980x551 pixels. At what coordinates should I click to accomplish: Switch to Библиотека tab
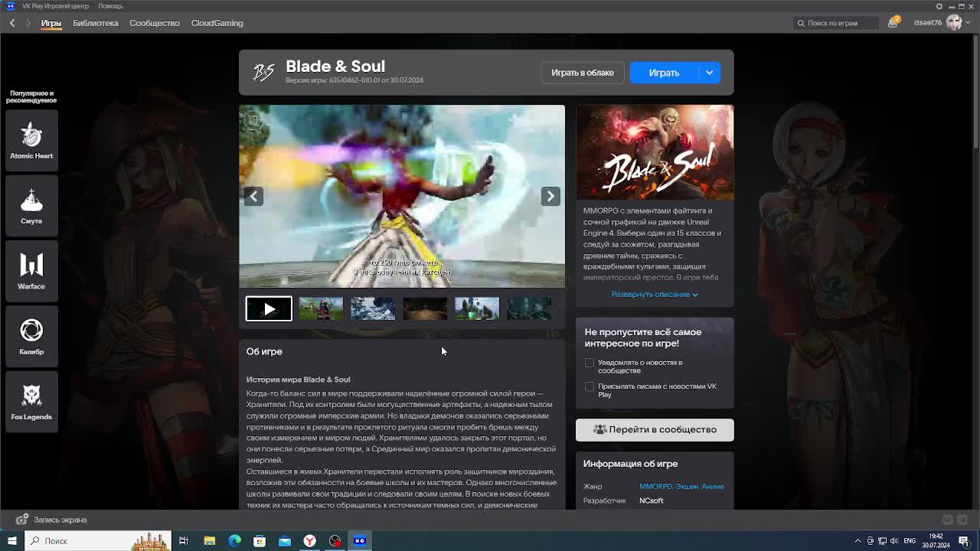click(96, 23)
